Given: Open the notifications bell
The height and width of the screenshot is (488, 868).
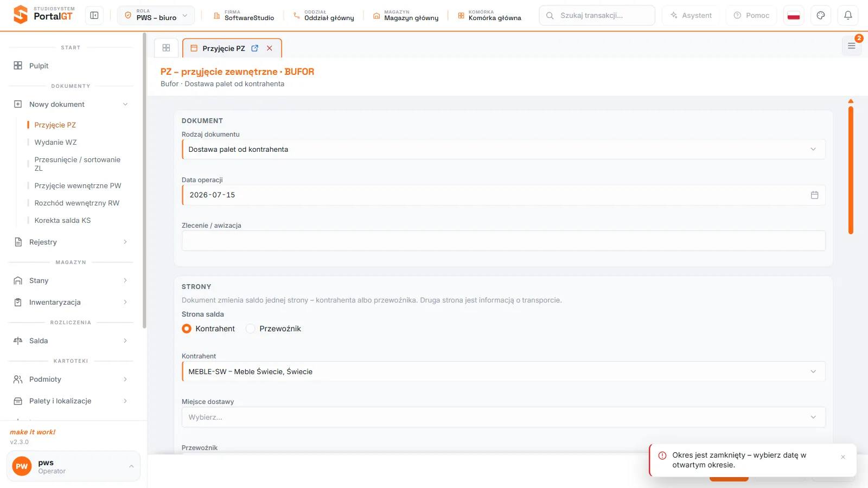Looking at the screenshot, I should 848,15.
